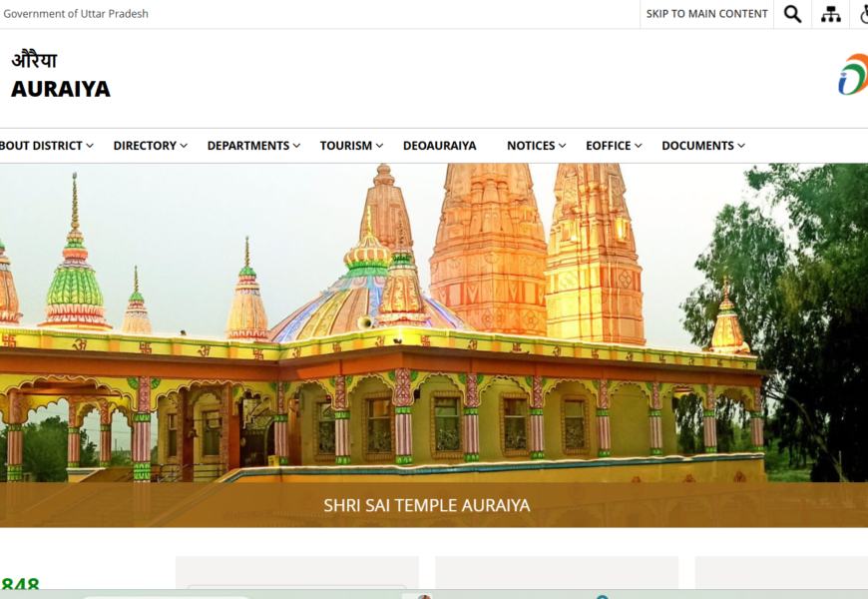Open the DEOAURAIYA menu item
The height and width of the screenshot is (599, 868).
pos(439,146)
